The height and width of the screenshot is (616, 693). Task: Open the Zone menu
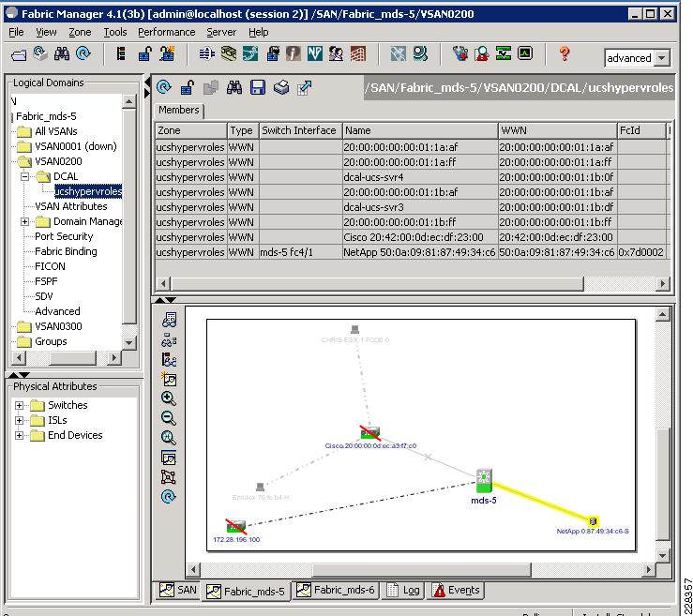point(80,32)
